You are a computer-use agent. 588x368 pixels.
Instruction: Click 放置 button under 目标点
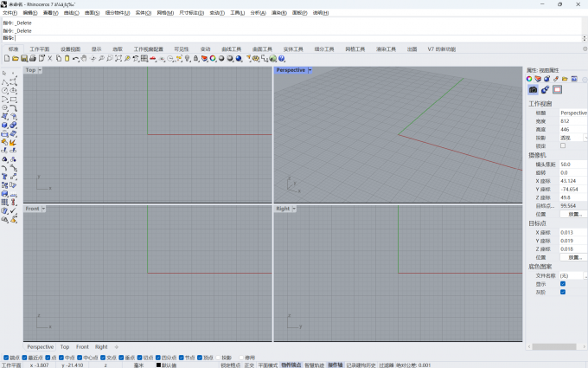(x=574, y=257)
